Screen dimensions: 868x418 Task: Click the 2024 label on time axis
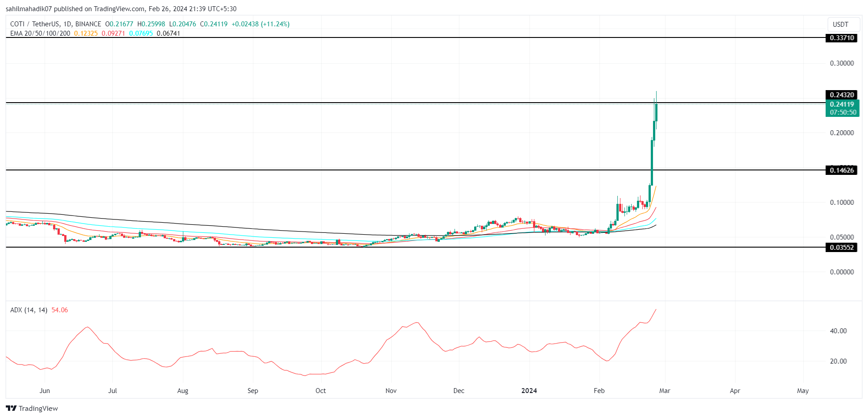coord(529,391)
